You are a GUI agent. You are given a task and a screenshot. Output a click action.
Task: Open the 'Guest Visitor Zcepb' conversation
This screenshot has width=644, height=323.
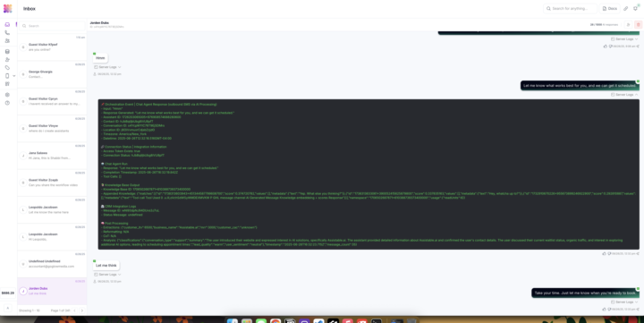point(52,183)
